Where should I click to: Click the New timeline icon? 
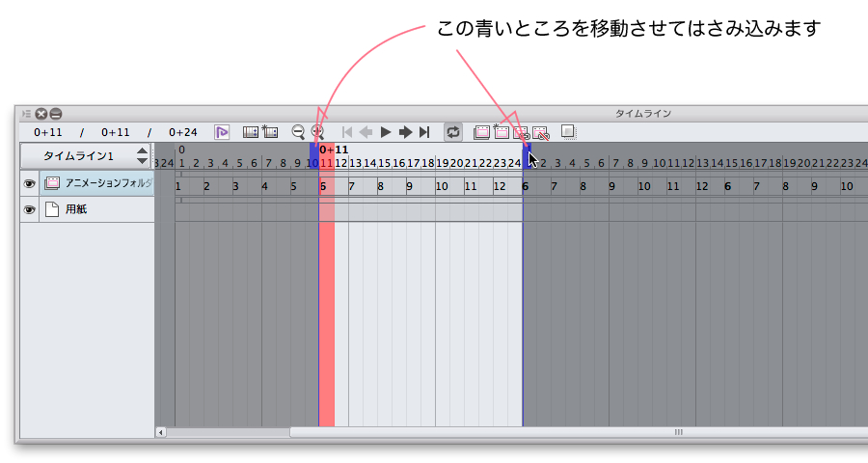click(270, 132)
